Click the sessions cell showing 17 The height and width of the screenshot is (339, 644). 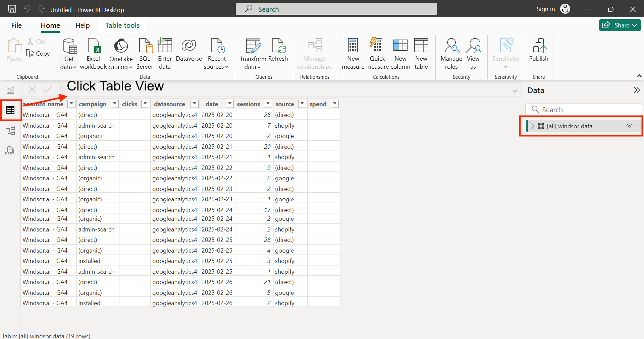coord(254,210)
